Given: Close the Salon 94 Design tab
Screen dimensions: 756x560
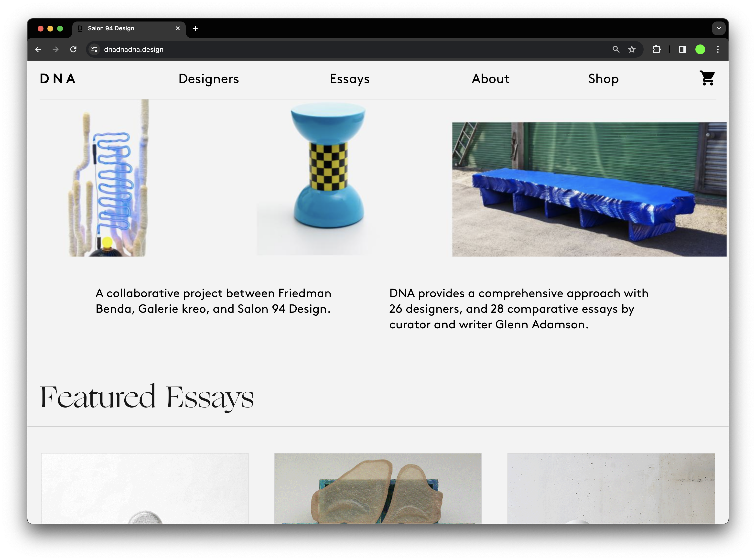Looking at the screenshot, I should click(x=178, y=29).
